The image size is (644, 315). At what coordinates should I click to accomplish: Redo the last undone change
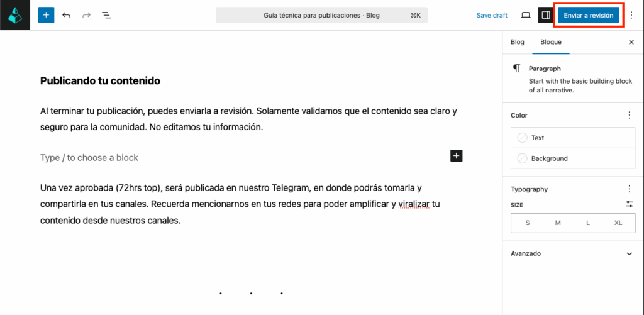coord(87,15)
